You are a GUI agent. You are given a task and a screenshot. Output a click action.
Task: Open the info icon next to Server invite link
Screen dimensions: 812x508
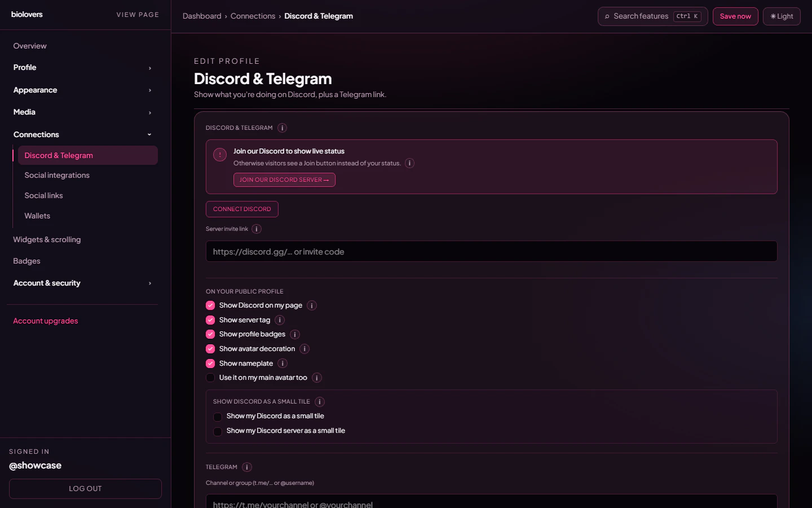(x=257, y=229)
